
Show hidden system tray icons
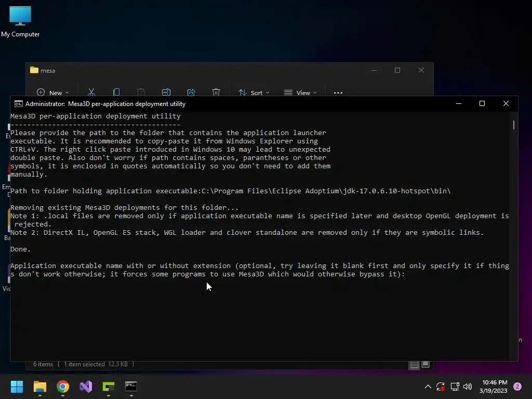428,387
